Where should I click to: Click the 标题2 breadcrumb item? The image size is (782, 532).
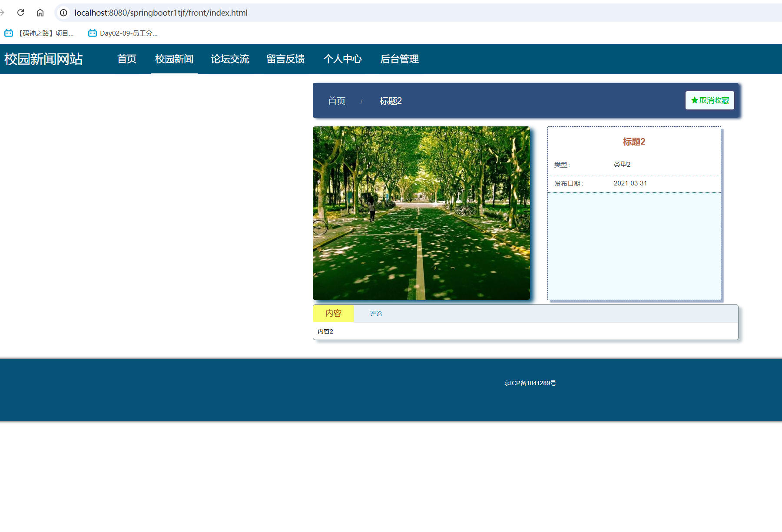click(391, 101)
